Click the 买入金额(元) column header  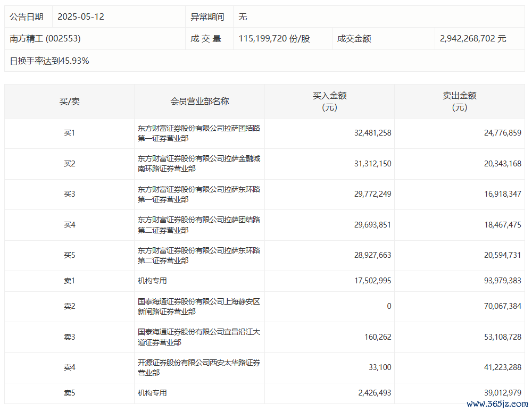click(329, 102)
